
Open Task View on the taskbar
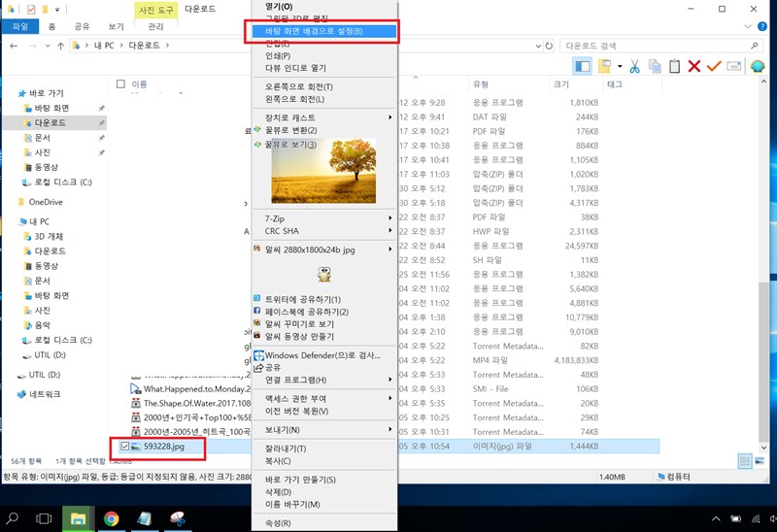point(44,518)
